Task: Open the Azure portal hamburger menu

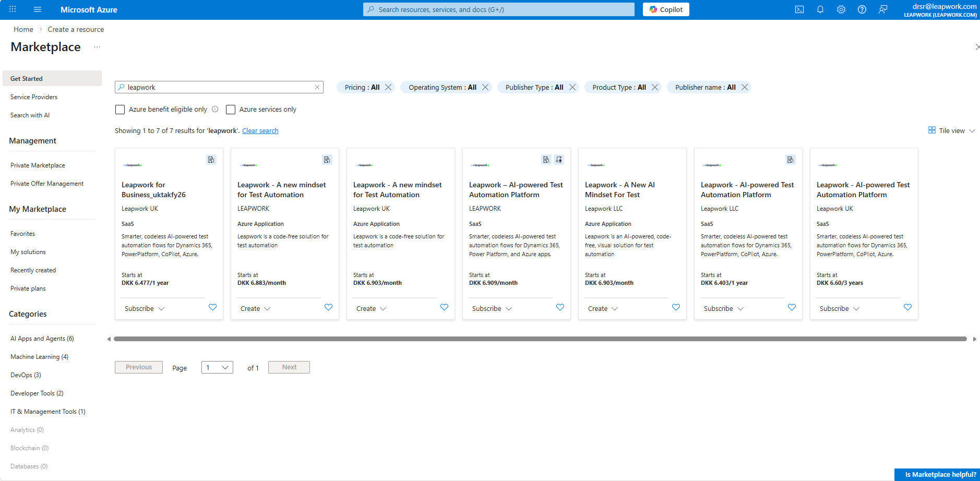Action: tap(37, 9)
